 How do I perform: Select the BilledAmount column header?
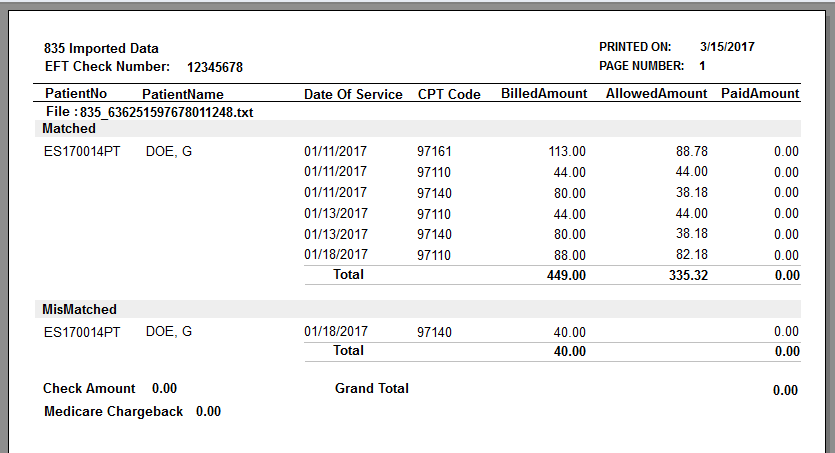(x=543, y=94)
